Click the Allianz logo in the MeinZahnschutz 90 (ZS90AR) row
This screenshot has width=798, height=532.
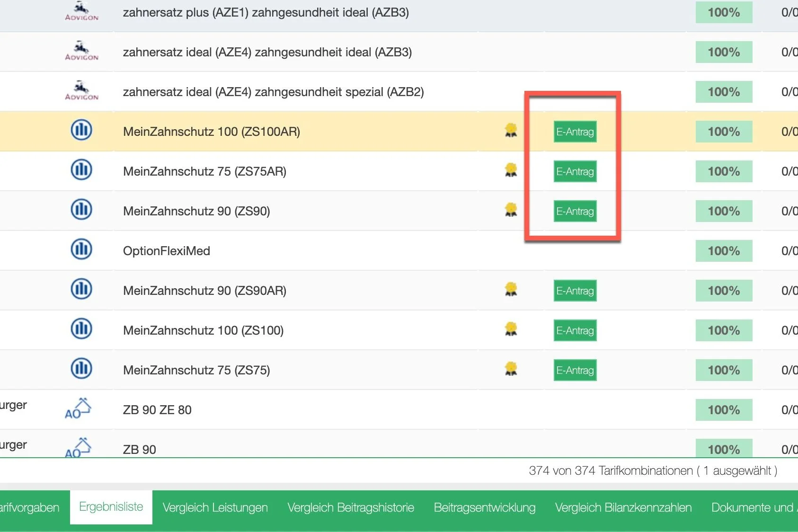coord(81,289)
